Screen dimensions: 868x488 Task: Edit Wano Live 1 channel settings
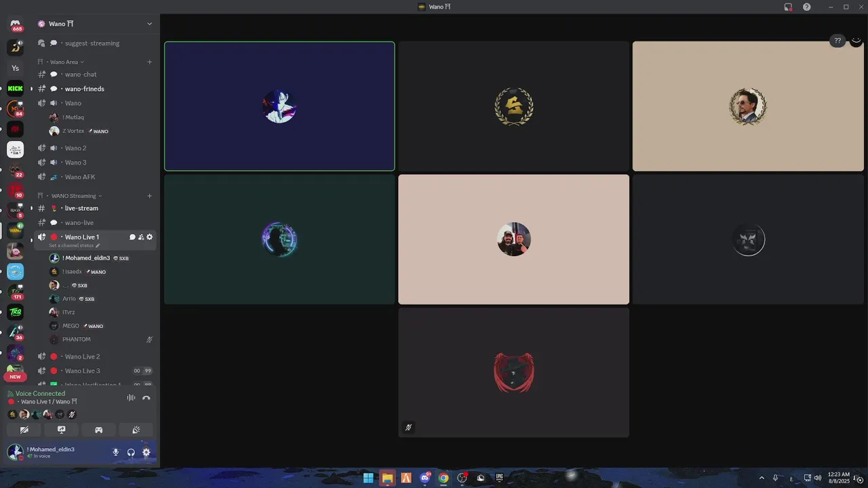coord(150,237)
